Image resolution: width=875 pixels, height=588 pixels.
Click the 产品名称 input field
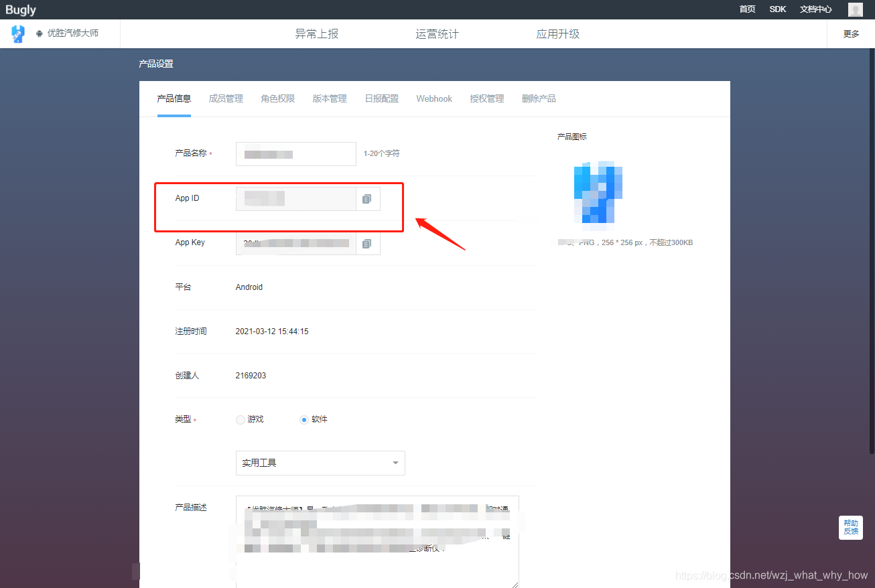tap(296, 154)
